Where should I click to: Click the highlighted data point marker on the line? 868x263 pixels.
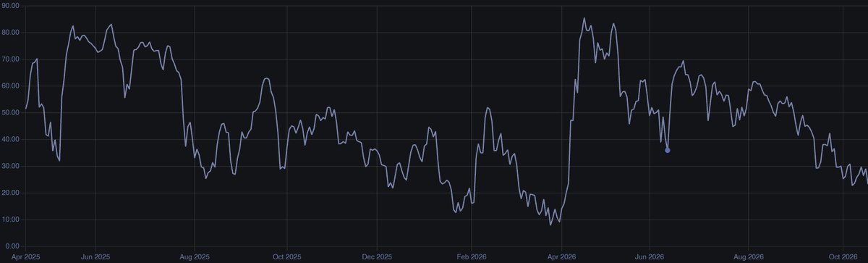pyautogui.click(x=667, y=150)
